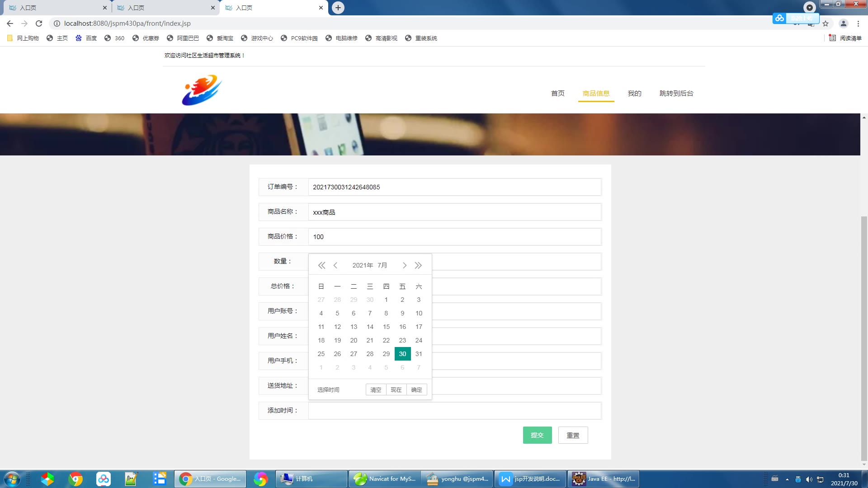Click 确定 to confirm date selection
868x488 pixels.
point(416,390)
